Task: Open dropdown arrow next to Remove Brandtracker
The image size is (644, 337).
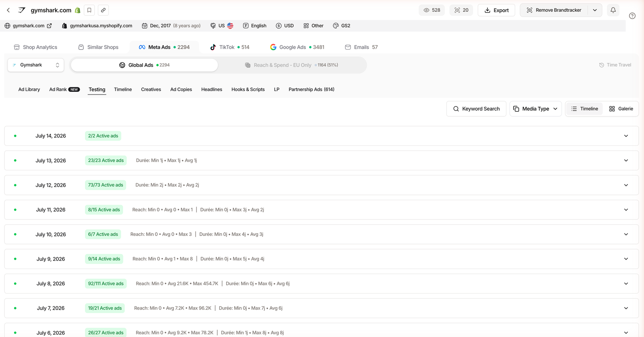Action: click(595, 10)
